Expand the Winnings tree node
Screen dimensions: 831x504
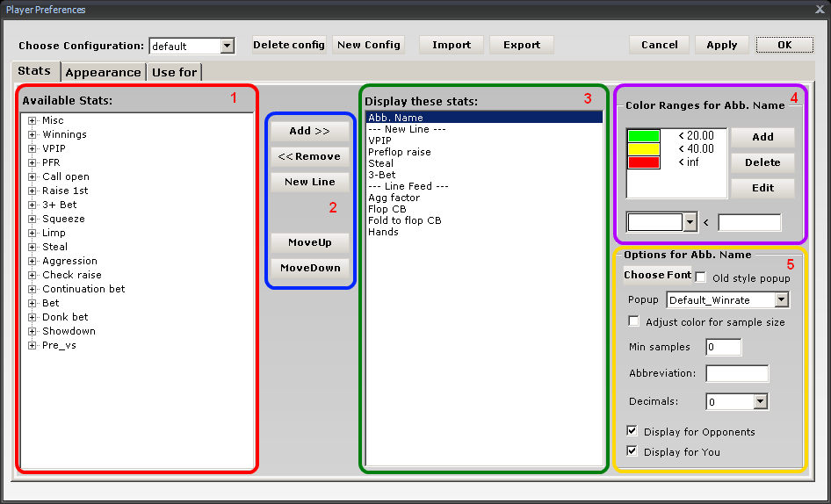pyautogui.click(x=33, y=134)
